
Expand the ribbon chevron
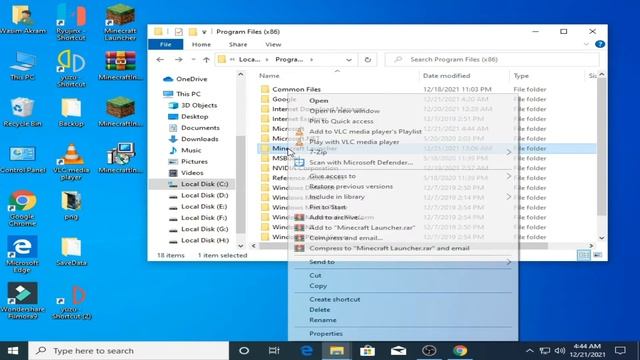tap(586, 44)
